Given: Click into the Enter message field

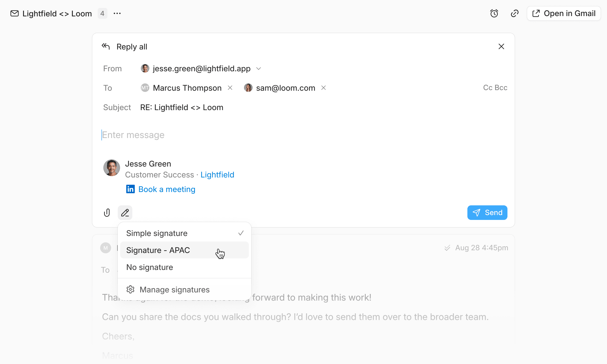Looking at the screenshot, I should point(303,135).
